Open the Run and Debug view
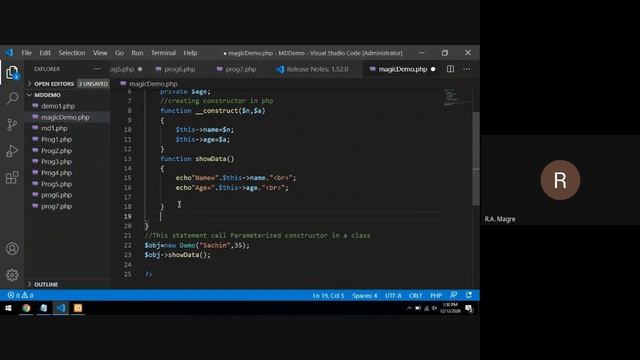This screenshot has height=360, width=640. [12, 151]
